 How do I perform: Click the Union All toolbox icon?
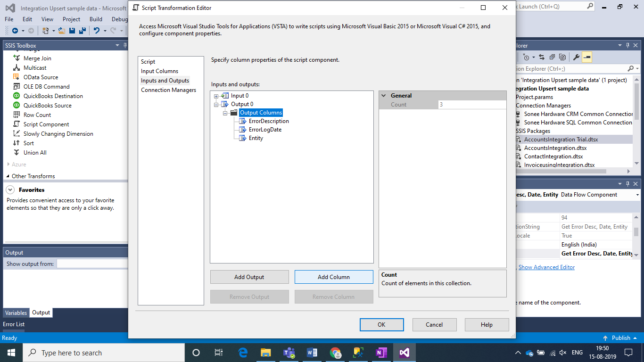(x=17, y=153)
